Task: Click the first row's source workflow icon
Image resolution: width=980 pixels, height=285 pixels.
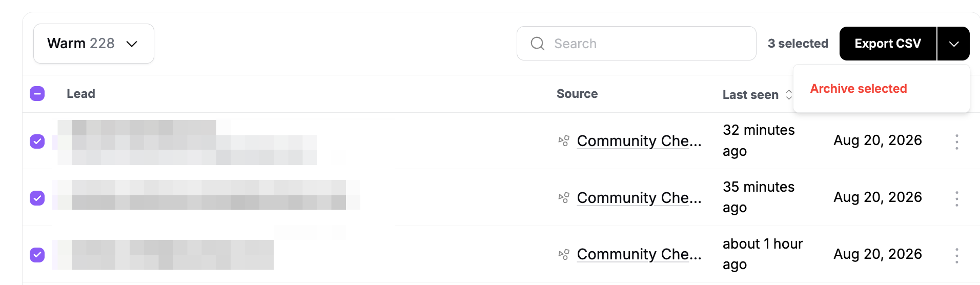Action: pyautogui.click(x=564, y=141)
